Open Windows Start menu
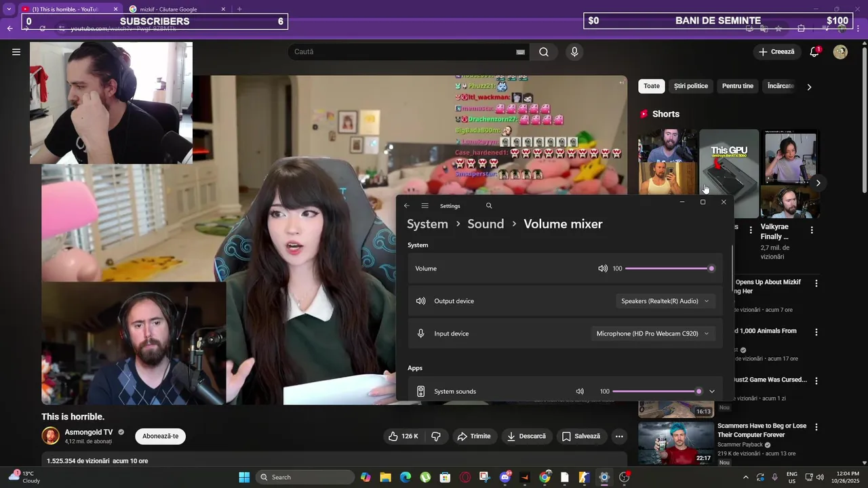Screen dimensions: 868x488 pyautogui.click(x=244, y=477)
